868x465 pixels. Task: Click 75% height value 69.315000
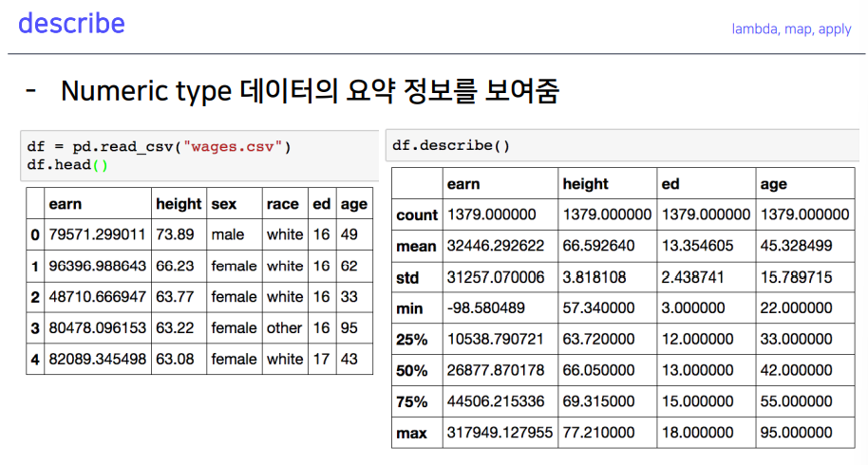(598, 400)
